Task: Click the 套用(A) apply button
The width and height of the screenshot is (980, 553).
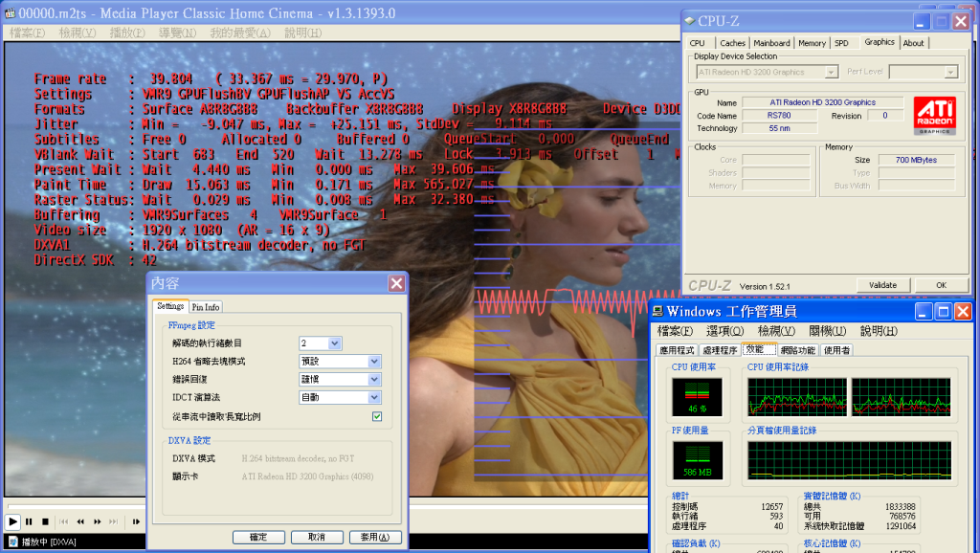Action: point(375,537)
